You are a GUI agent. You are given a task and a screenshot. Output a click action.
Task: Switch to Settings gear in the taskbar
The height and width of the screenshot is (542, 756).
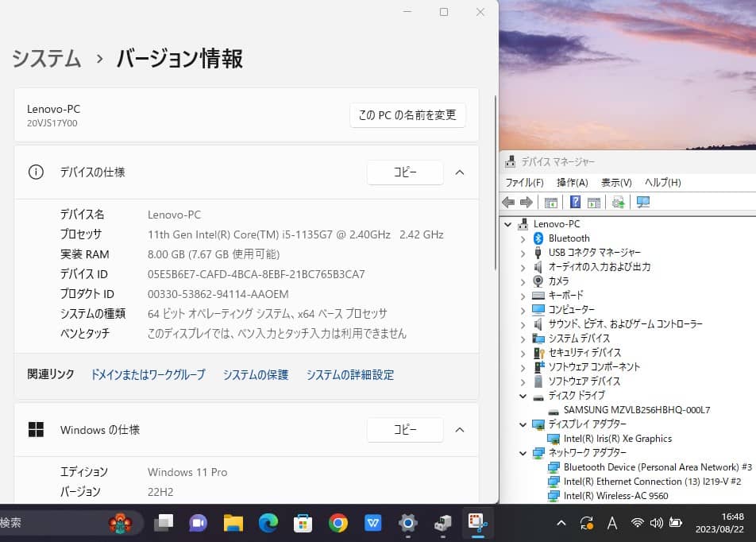coord(408,523)
